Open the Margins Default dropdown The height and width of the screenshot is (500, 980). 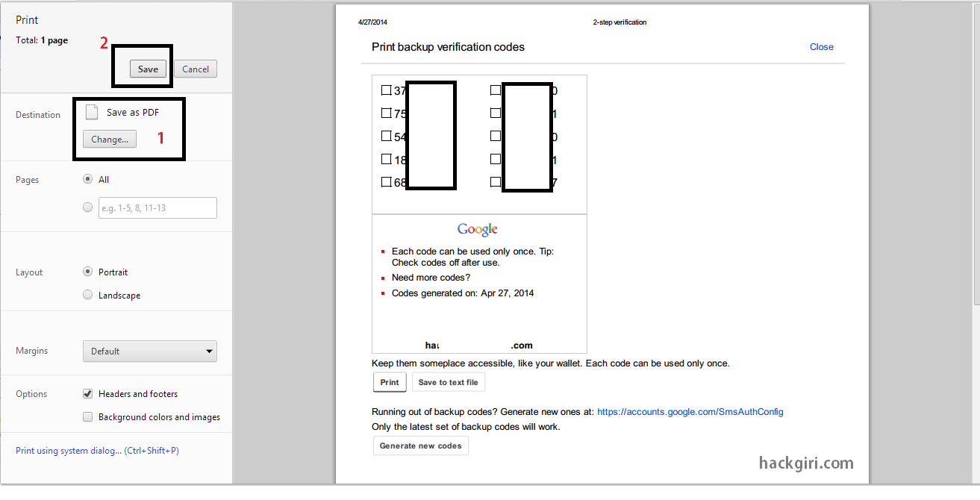click(x=150, y=351)
